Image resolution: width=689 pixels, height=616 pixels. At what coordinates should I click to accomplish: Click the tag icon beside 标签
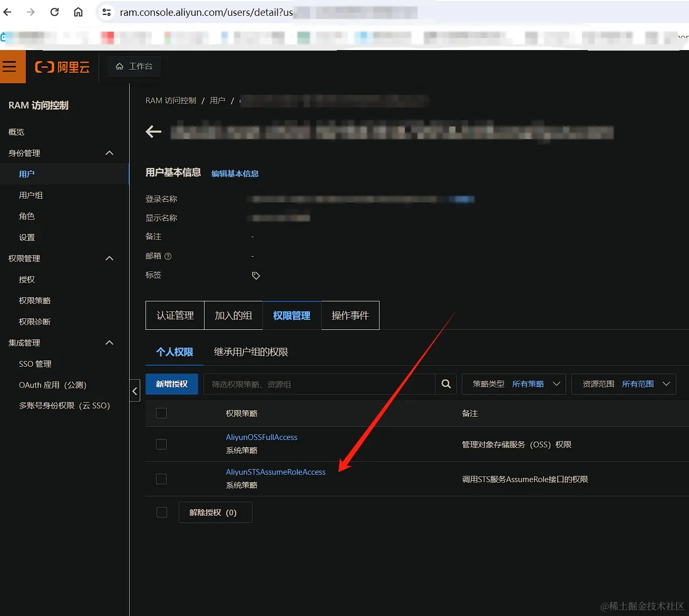(x=256, y=276)
